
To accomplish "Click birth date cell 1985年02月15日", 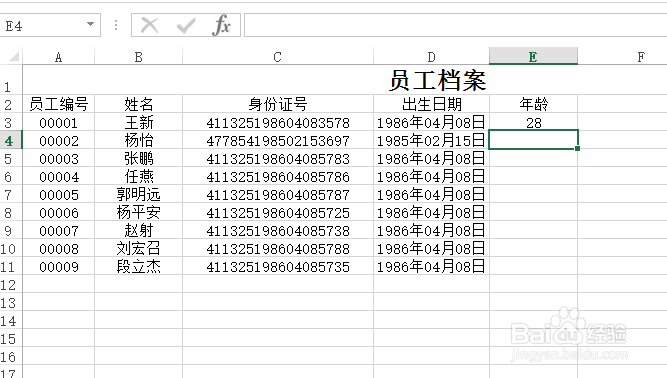I will click(x=431, y=140).
